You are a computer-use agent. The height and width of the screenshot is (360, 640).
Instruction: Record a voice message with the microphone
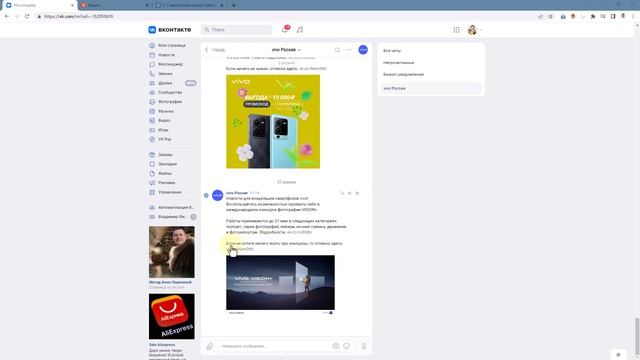(x=363, y=346)
